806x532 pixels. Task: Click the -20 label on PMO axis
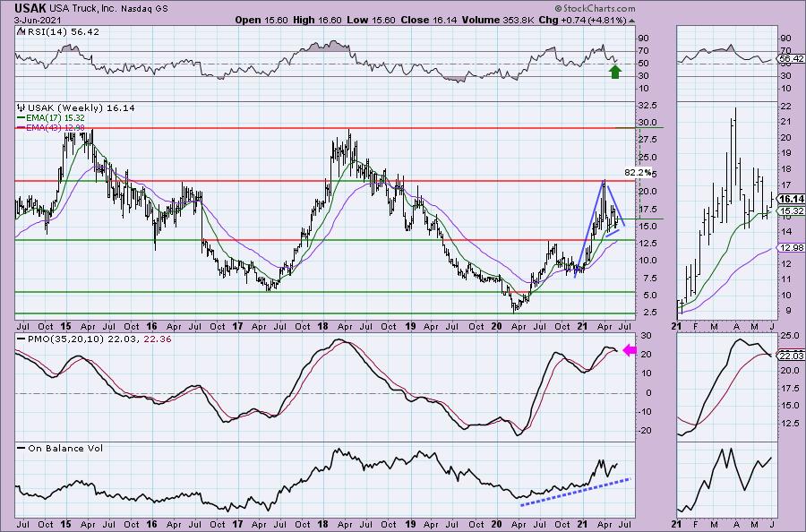click(x=646, y=431)
